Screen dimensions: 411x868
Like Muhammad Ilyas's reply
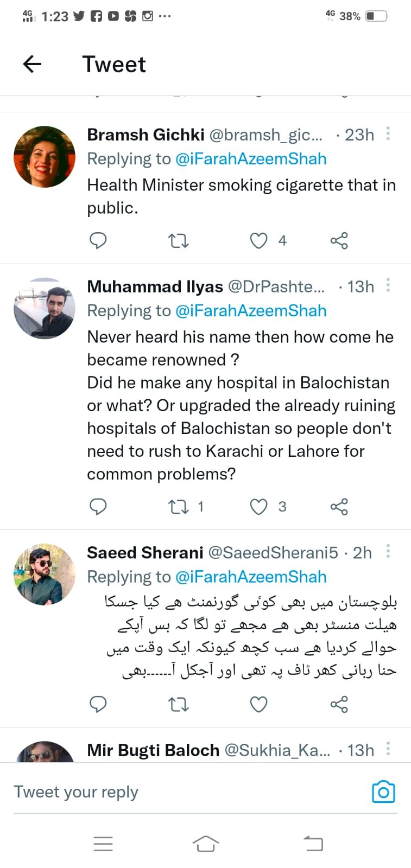pos(258,507)
